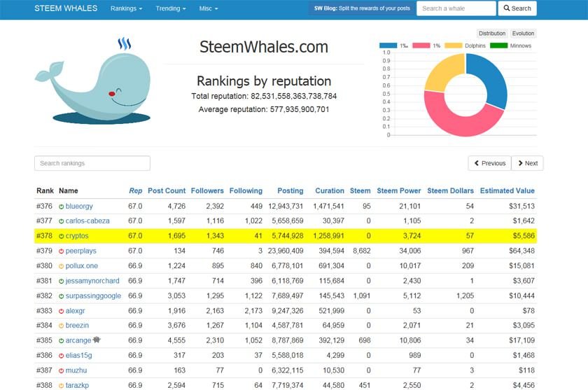This screenshot has height=390, width=588.
Task: Click the orange power icon beside pollux.one
Action: (61, 266)
